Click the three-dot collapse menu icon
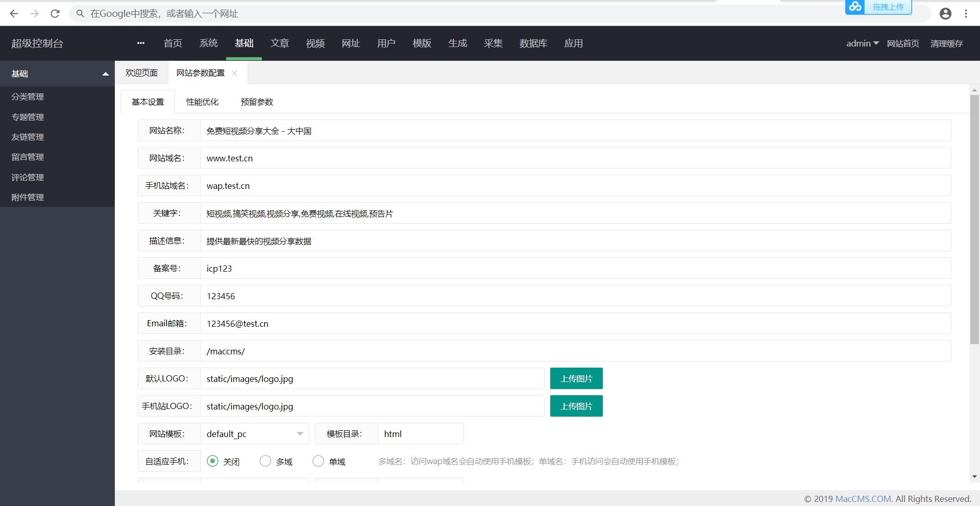The height and width of the screenshot is (506, 980). click(x=141, y=43)
